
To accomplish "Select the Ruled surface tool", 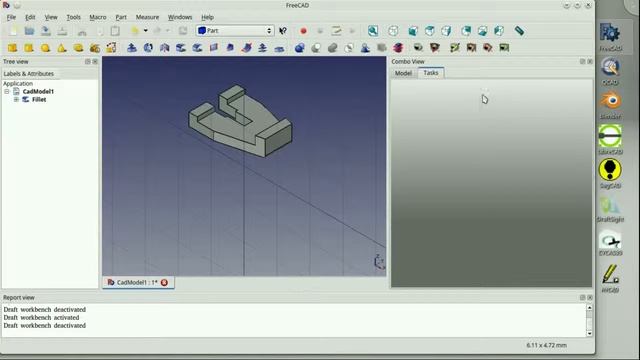I will [x=213, y=48].
